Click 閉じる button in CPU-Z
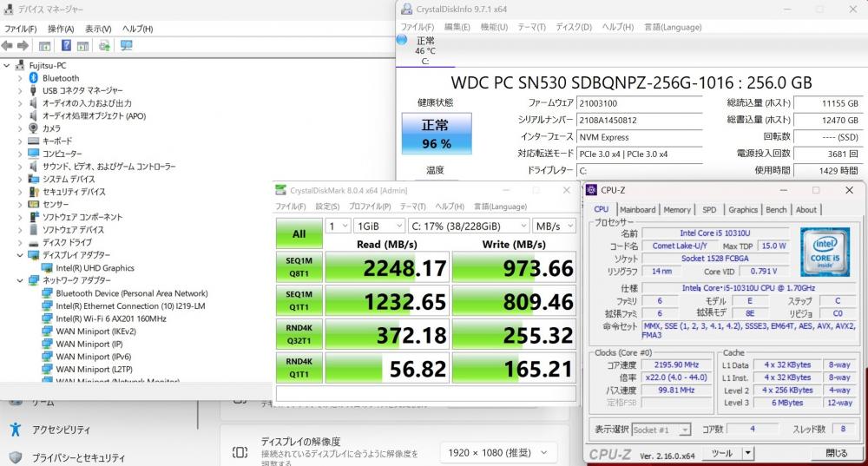Screen dimensions: 868x466 [x=837, y=453]
